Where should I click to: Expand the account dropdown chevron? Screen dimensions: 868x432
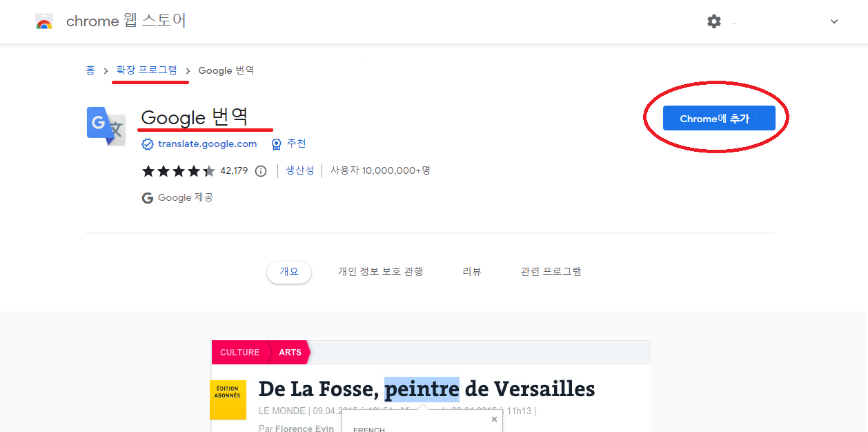(834, 21)
